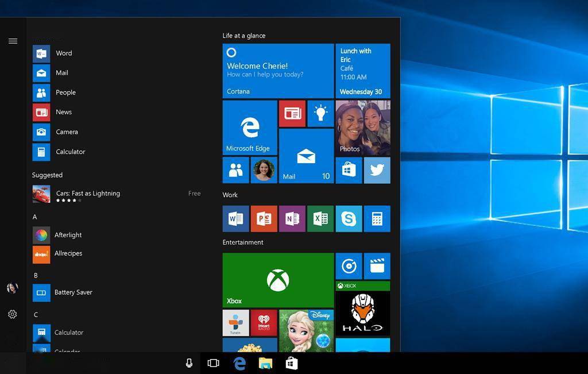Screen dimensions: 588x374
Task: Select the TuneIn tile
Action: (235, 322)
